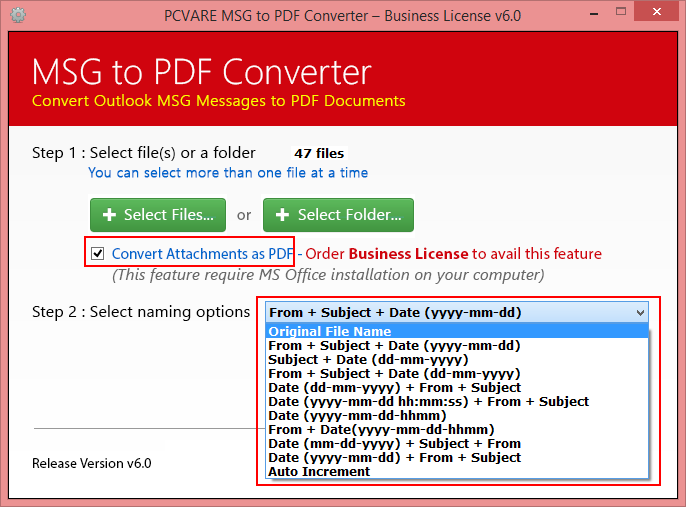686x507 pixels.
Task: Select Date (yyyy-mm-dd hh:mm:ss) + From + Subject
Action: tap(457, 402)
